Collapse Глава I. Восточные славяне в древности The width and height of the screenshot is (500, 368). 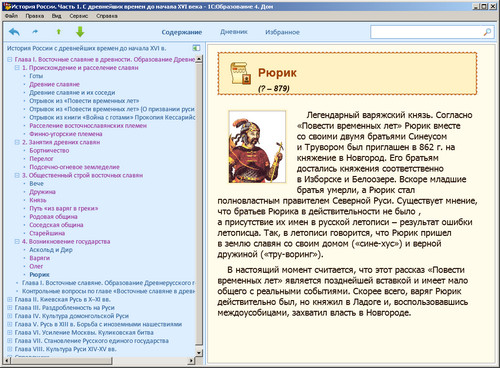pyautogui.click(x=10, y=60)
